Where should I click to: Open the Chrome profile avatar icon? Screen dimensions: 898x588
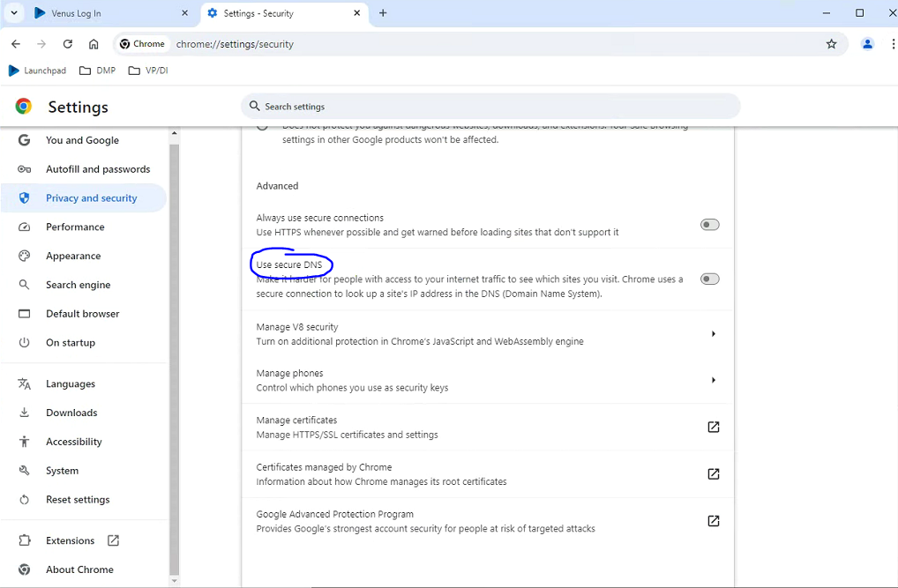point(867,44)
